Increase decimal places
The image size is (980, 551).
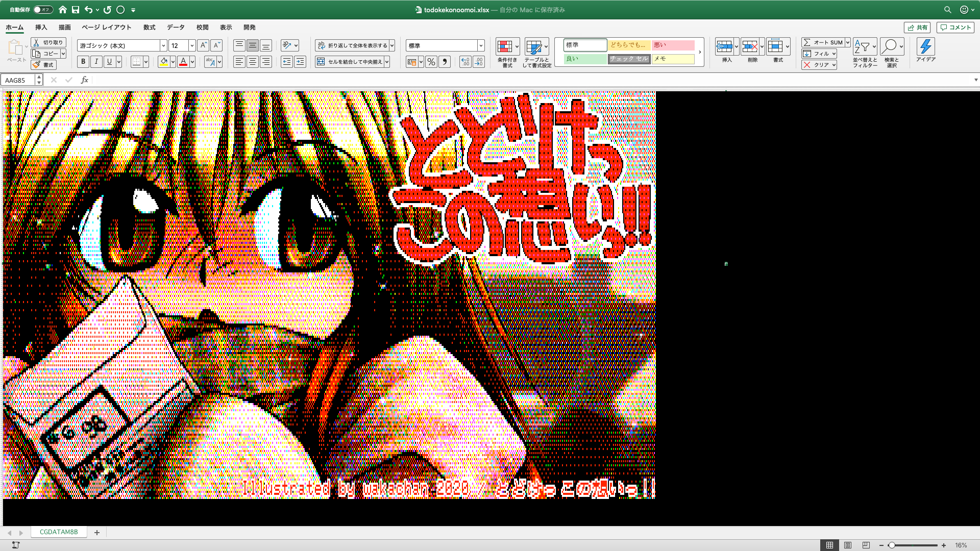465,62
